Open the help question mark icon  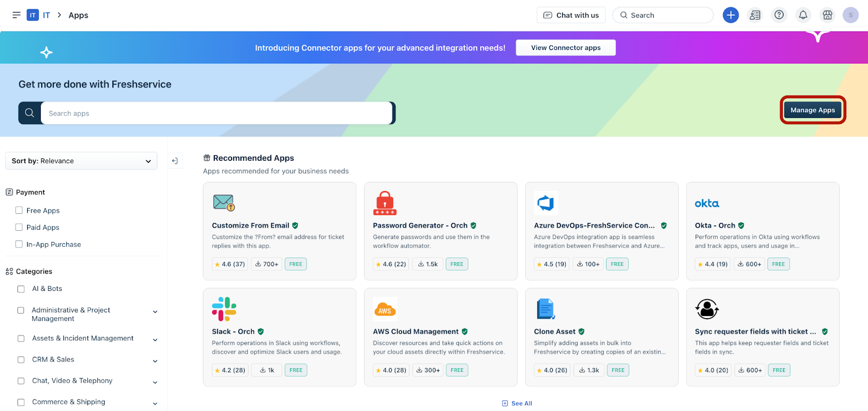pos(779,15)
